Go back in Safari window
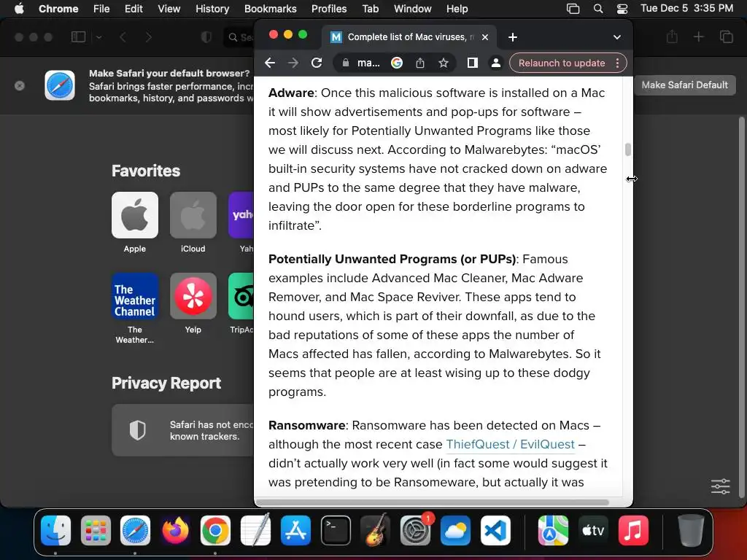 (x=123, y=37)
